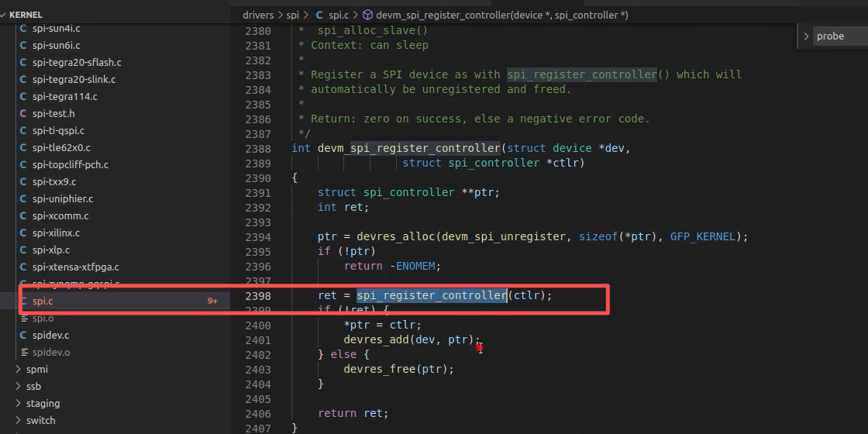Click the file icon beside spidev.o

tap(24, 353)
